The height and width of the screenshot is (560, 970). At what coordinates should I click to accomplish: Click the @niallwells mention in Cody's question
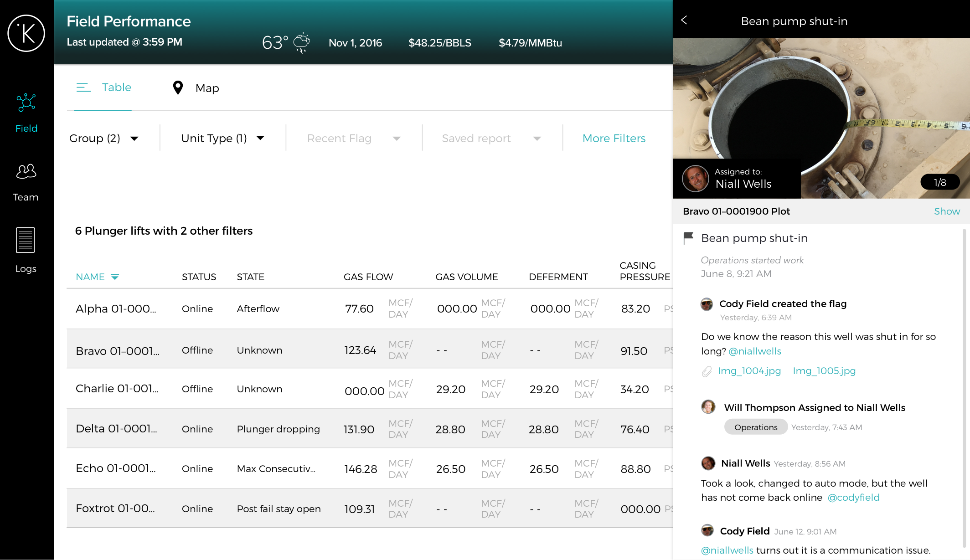click(755, 351)
